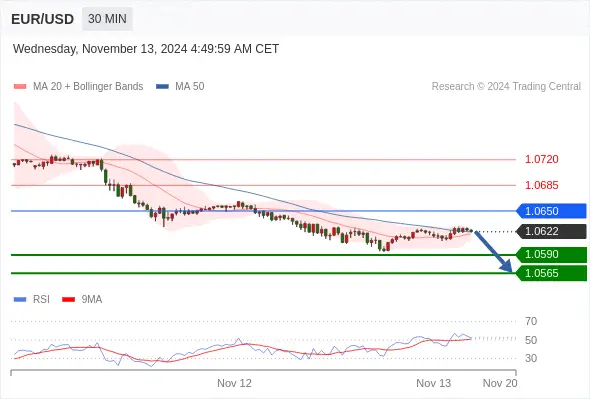Click the 1.0590 support price tag
This screenshot has height=400, width=590.
pyautogui.click(x=552, y=255)
